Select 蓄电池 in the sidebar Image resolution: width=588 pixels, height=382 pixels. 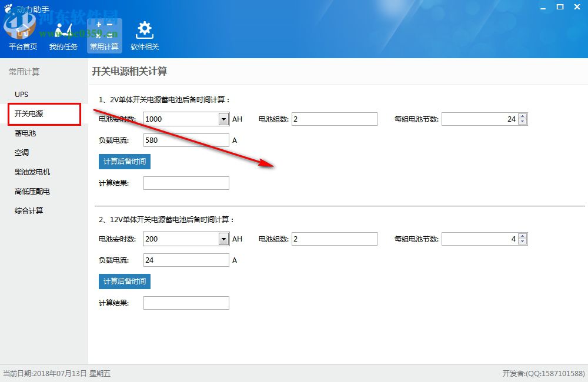pyautogui.click(x=25, y=133)
